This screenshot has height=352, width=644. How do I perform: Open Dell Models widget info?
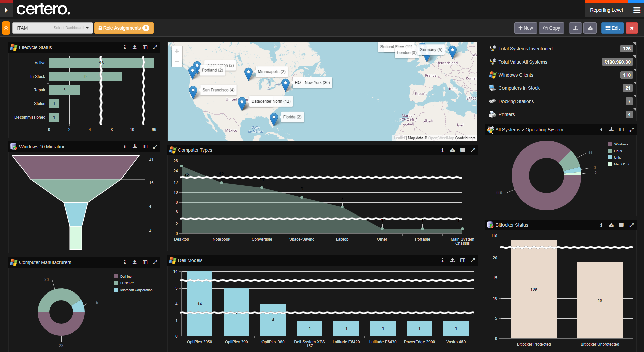442,260
